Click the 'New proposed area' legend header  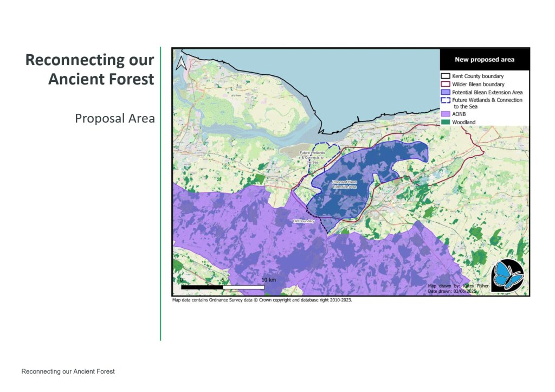tap(484, 60)
